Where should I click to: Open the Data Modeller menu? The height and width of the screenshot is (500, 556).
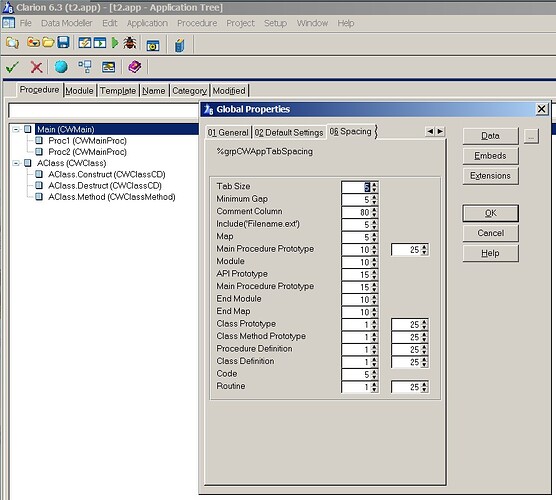67,23
